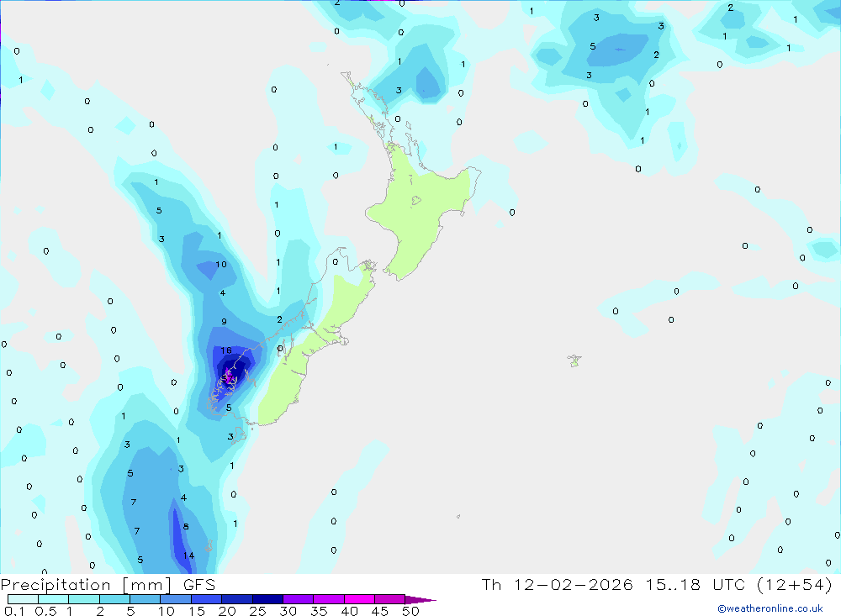Click legend tick label '20'
Viewport: 841px width, 616px height.
coord(227,611)
